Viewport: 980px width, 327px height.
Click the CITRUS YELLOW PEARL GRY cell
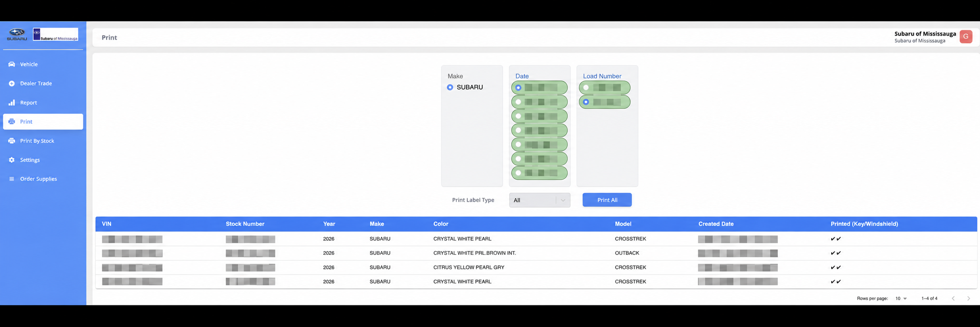click(469, 267)
